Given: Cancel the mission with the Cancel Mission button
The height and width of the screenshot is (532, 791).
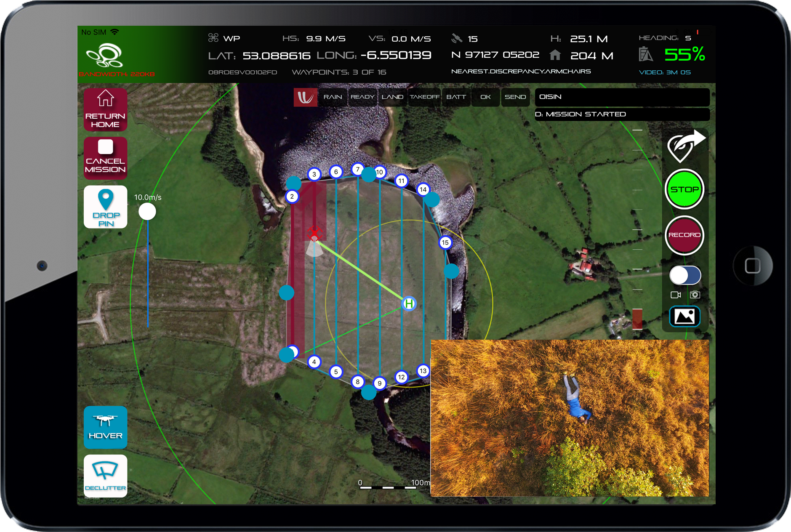Looking at the screenshot, I should point(105,158).
